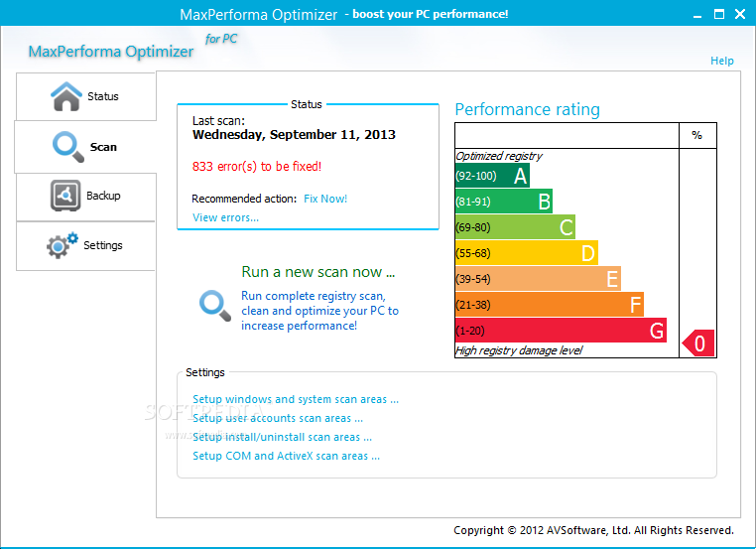The width and height of the screenshot is (756, 549).
Task: Click the Backup safe icon
Action: point(65,196)
